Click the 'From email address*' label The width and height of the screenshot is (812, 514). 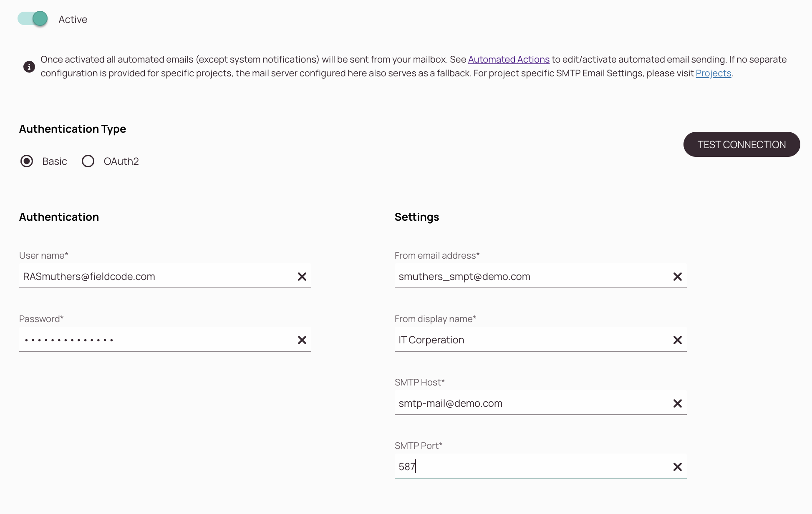(437, 255)
